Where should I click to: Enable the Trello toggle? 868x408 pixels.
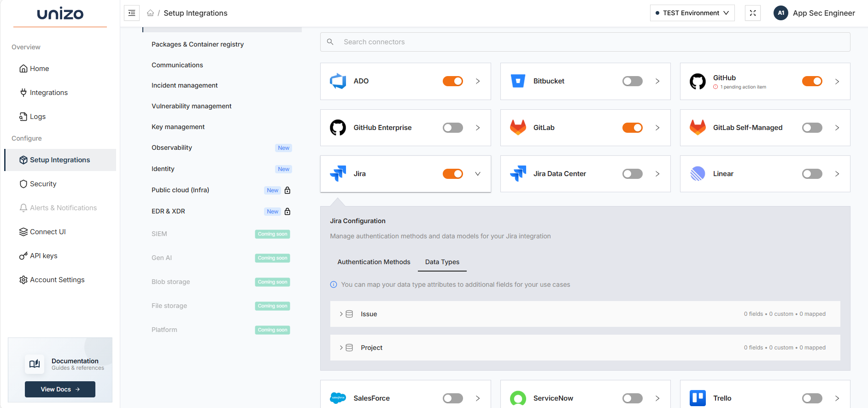(812, 398)
